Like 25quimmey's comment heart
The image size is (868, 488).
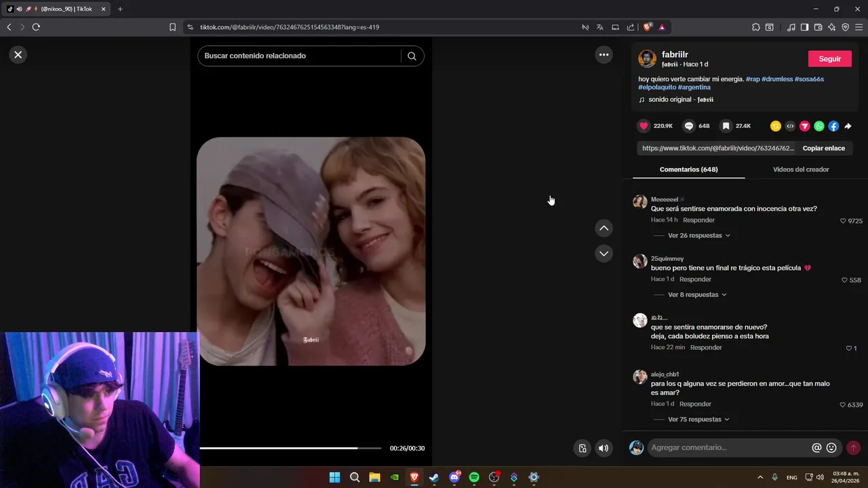pos(845,280)
